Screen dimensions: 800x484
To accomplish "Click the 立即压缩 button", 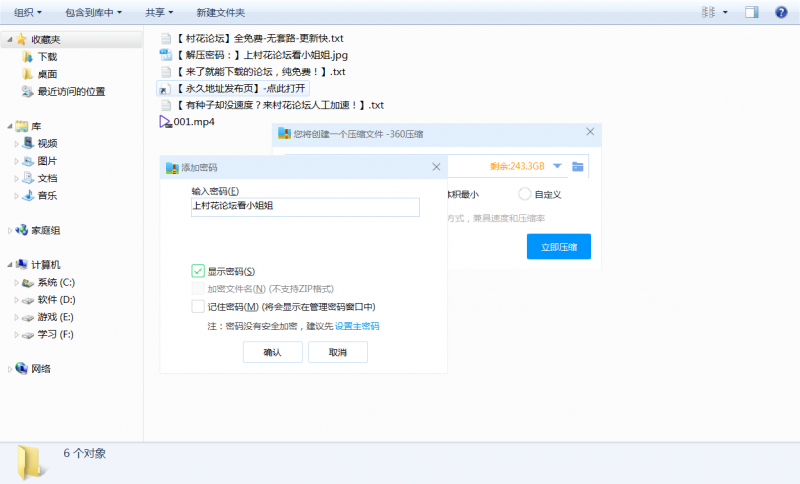I will point(558,247).
